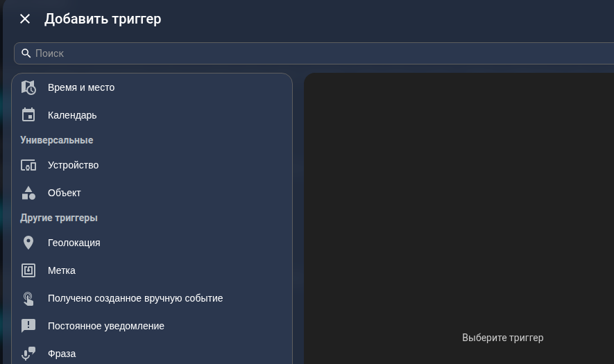Focus the Поиск search field

coord(314,53)
